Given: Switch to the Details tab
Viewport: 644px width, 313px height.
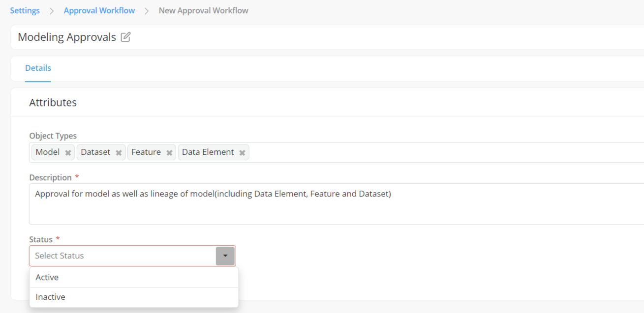Looking at the screenshot, I should [38, 68].
